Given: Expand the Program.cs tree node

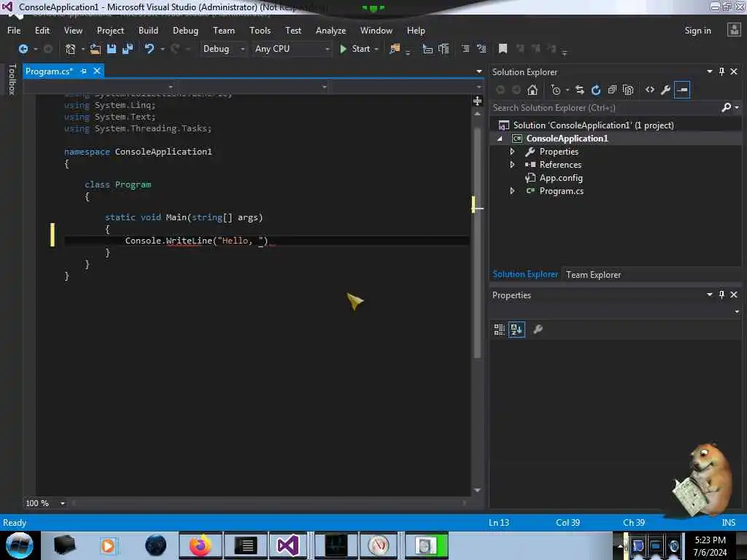Looking at the screenshot, I should pyautogui.click(x=512, y=191).
